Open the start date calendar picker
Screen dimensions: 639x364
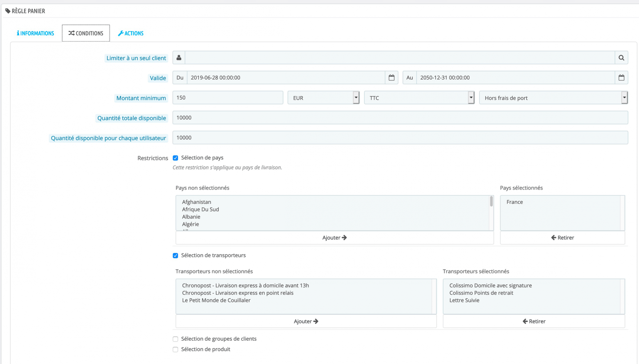[391, 78]
